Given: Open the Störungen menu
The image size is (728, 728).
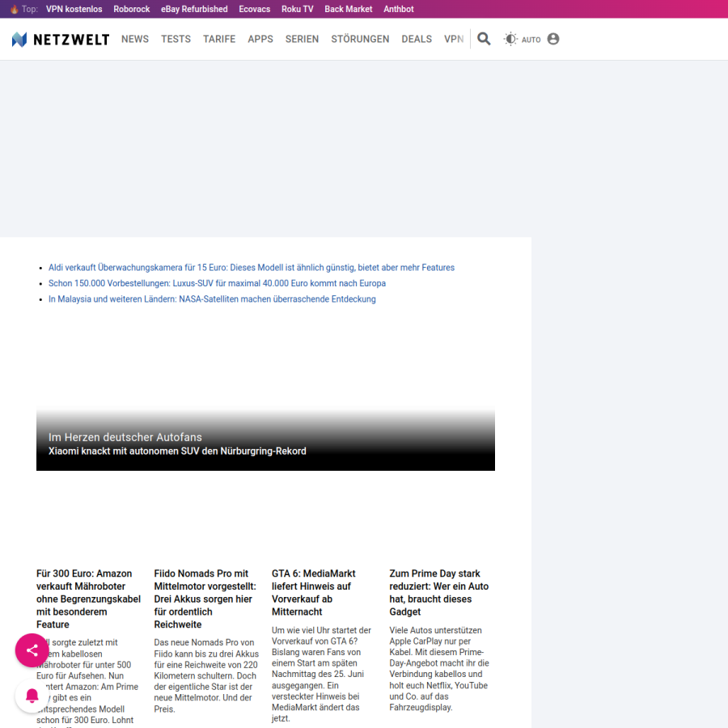Looking at the screenshot, I should (x=360, y=39).
